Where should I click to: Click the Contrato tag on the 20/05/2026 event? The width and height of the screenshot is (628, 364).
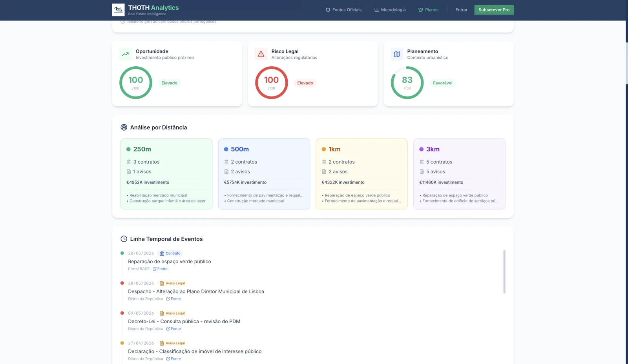[x=170, y=253]
